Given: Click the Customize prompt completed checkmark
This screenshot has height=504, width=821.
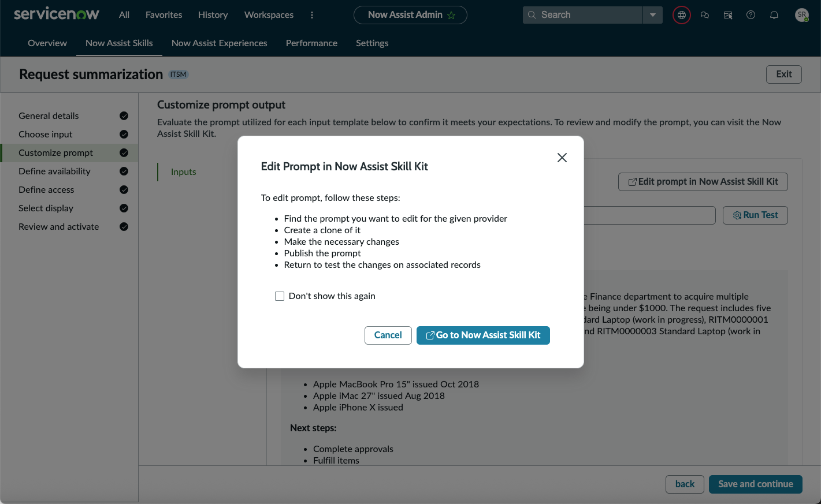Looking at the screenshot, I should pos(124,153).
